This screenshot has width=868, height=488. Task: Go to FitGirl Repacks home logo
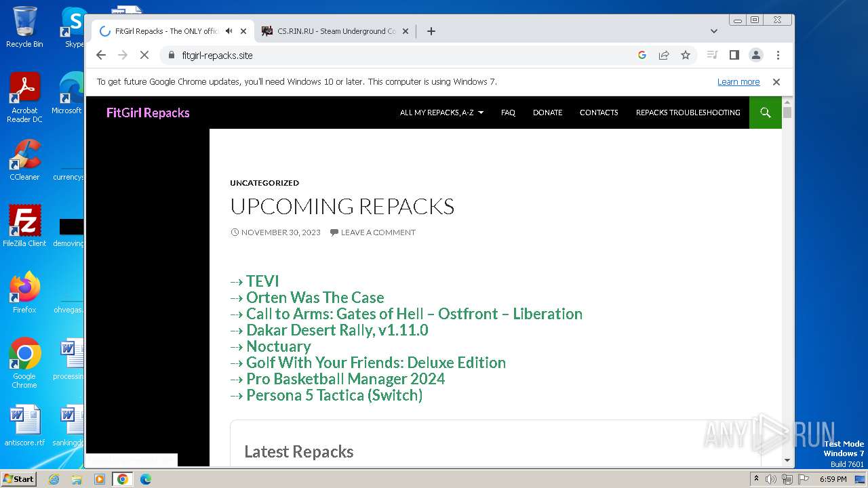point(148,113)
